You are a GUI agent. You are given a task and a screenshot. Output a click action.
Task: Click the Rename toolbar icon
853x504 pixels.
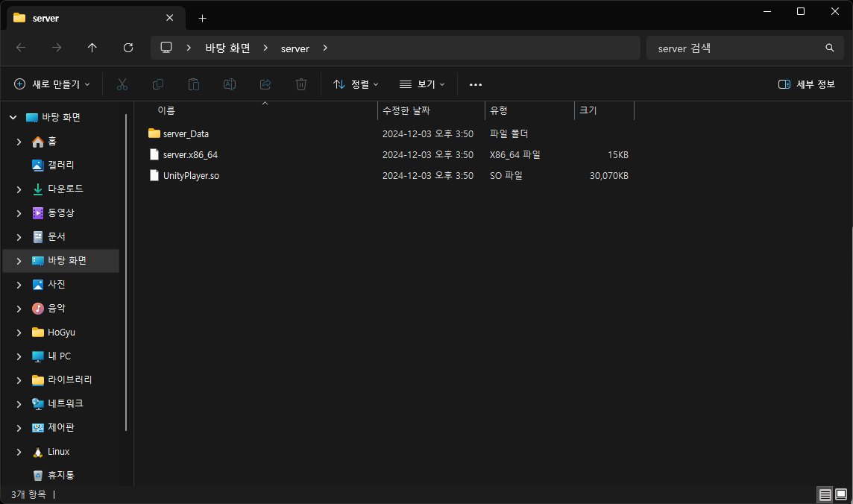230,84
